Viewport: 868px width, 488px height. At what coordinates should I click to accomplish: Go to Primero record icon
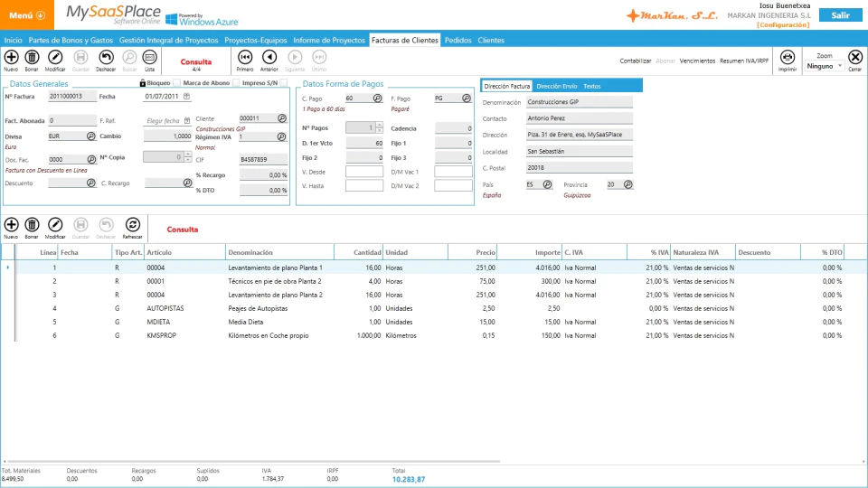click(245, 58)
